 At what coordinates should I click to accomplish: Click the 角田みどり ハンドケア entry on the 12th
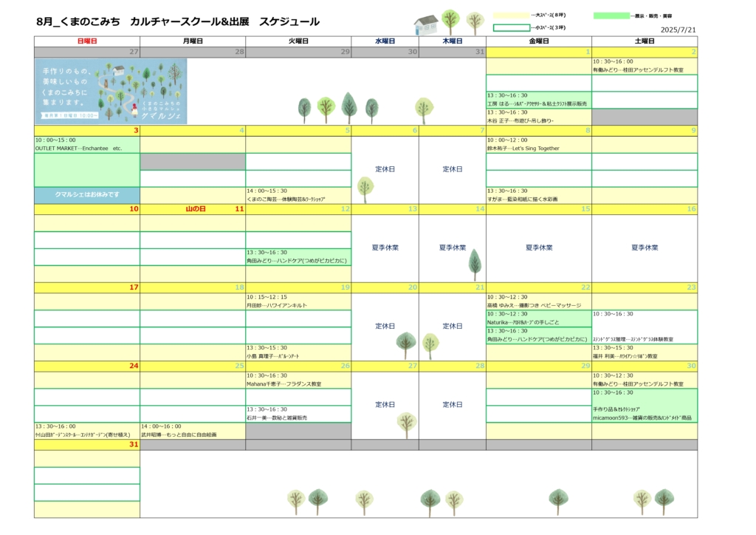(297, 261)
